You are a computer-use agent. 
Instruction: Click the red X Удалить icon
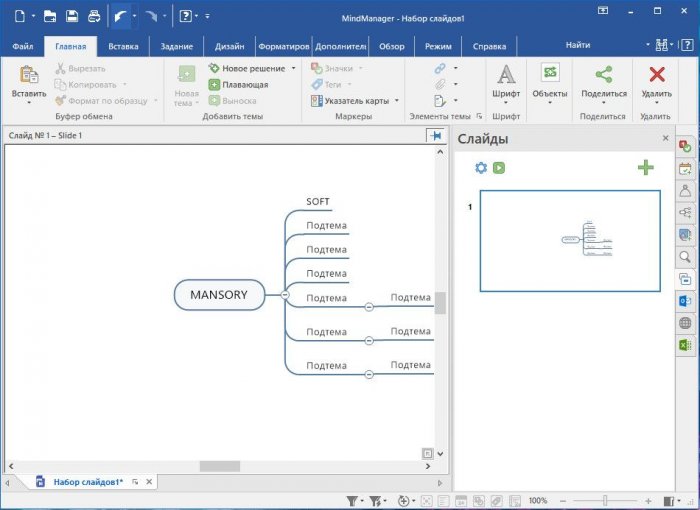coord(657,75)
